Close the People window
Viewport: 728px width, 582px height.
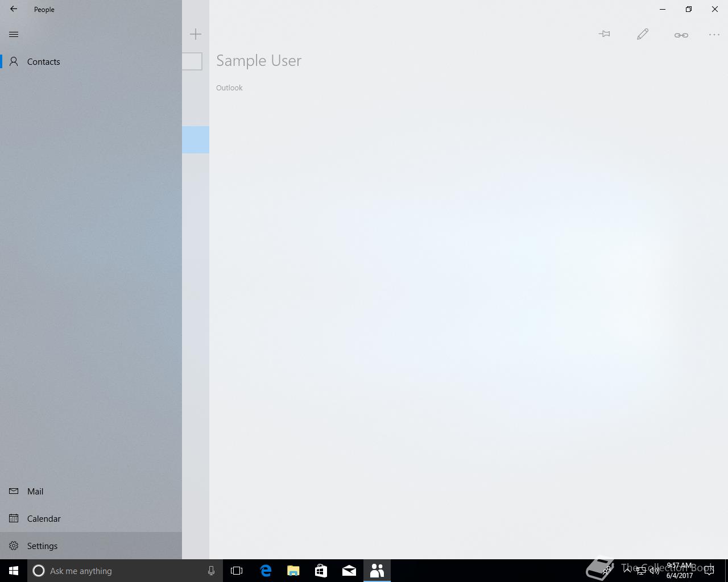[x=715, y=9]
